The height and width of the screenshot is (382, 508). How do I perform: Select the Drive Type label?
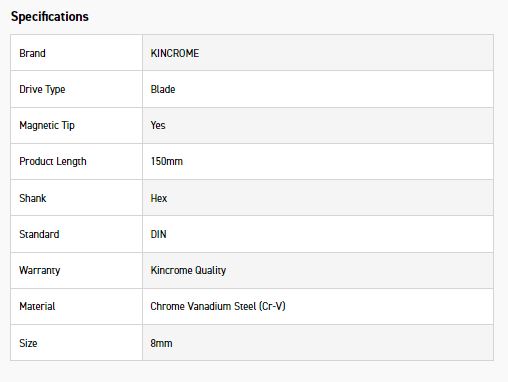(42, 89)
